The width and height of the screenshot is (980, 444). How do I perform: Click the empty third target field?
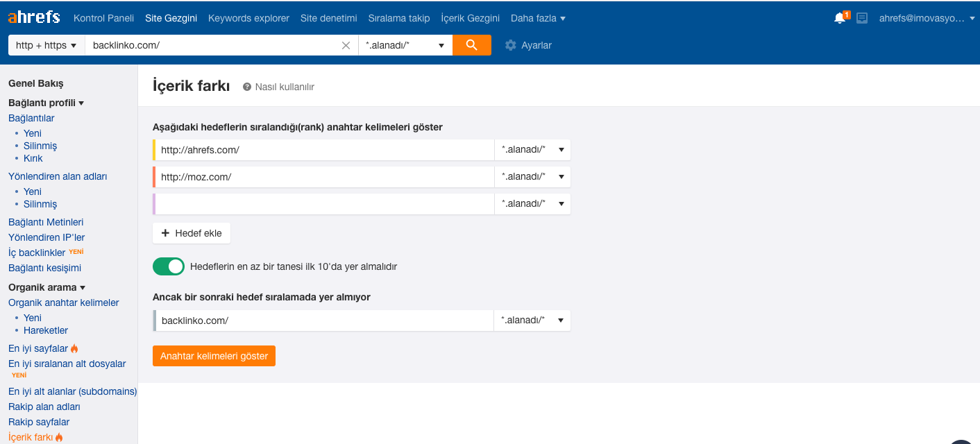click(x=325, y=204)
